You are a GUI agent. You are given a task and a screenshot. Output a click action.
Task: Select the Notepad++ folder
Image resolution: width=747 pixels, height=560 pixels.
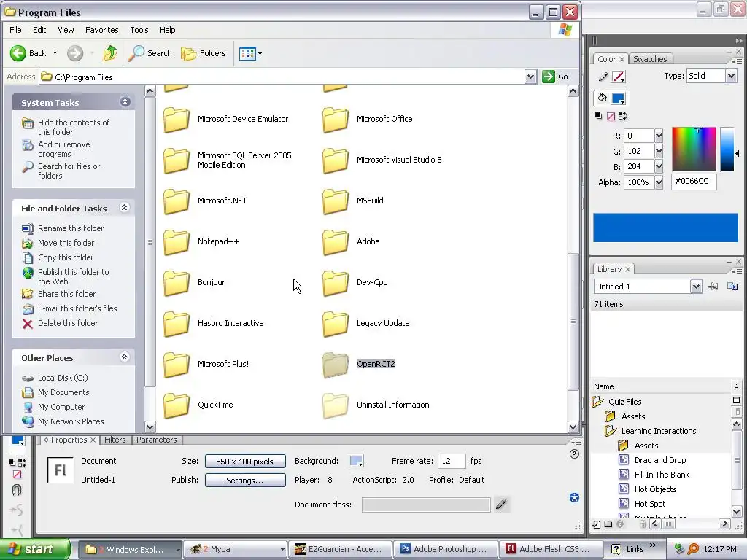[201, 241]
